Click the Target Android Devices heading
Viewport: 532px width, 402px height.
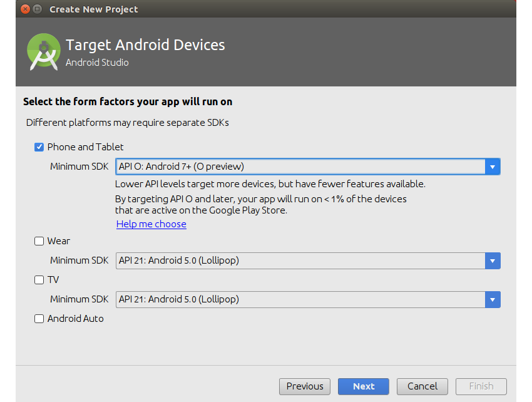click(145, 45)
